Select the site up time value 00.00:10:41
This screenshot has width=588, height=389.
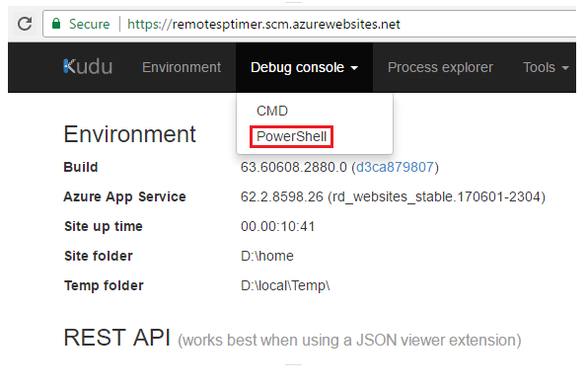(x=277, y=226)
